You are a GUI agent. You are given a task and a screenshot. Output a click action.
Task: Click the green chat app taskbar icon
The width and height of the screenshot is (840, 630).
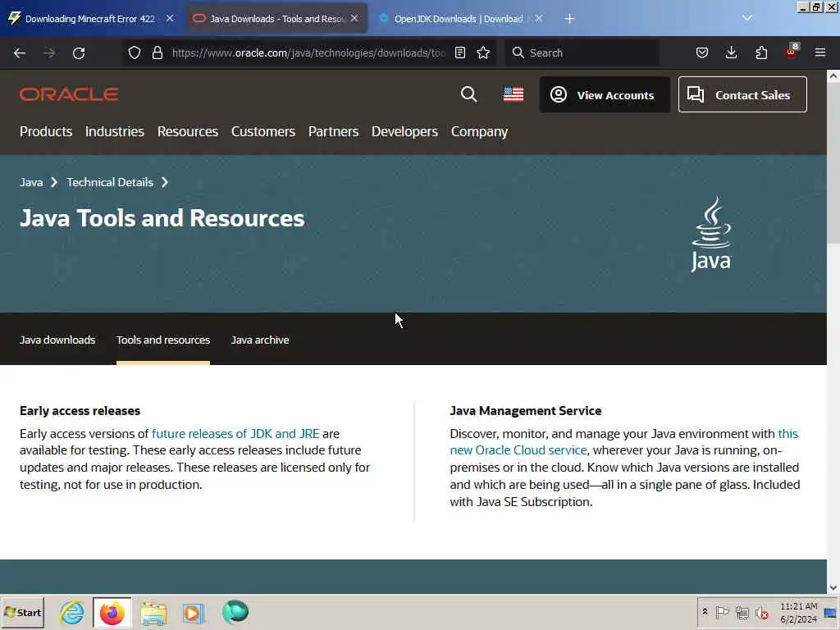point(235,612)
